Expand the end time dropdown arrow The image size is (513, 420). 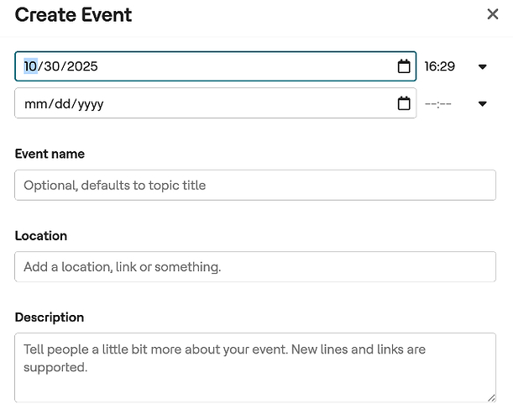pos(483,103)
